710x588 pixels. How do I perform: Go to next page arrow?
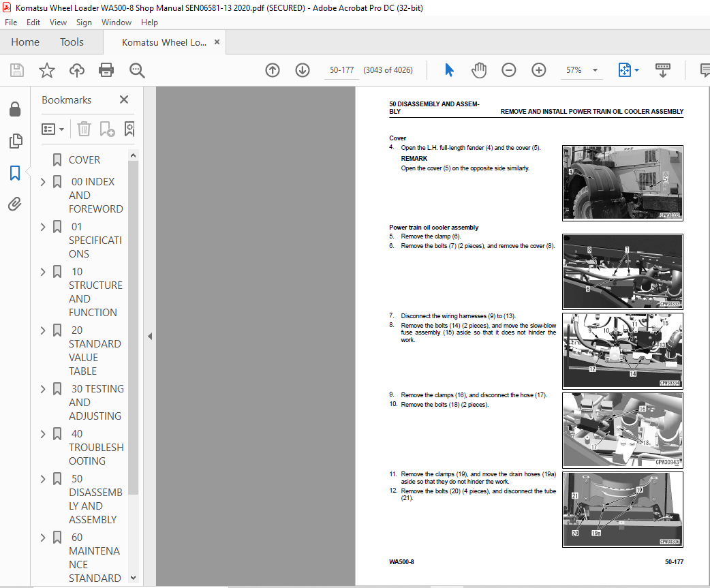[303, 70]
